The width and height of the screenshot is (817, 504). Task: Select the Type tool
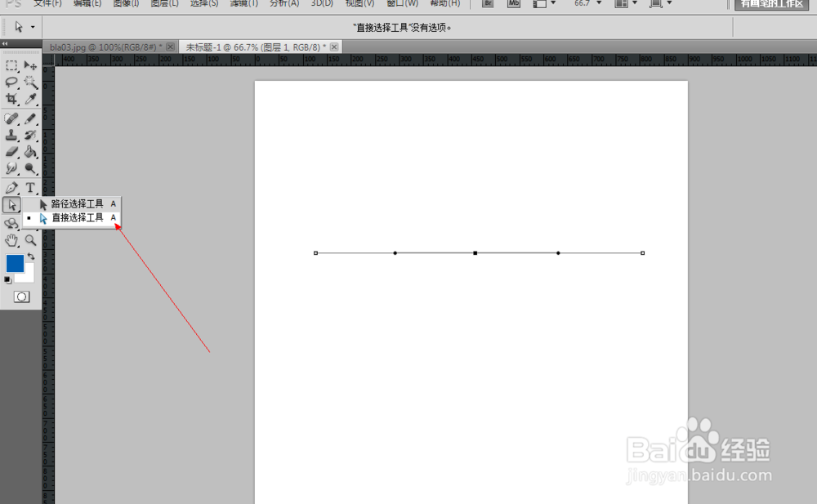(30, 188)
